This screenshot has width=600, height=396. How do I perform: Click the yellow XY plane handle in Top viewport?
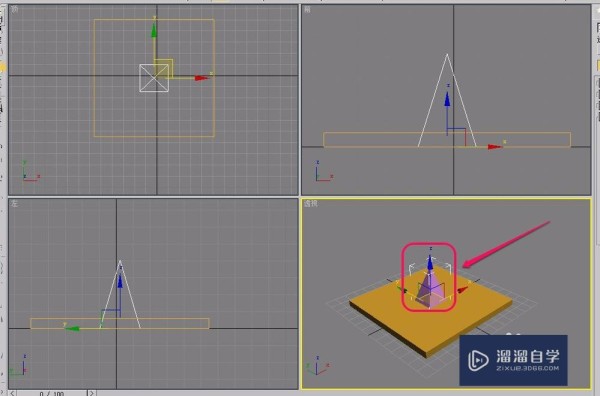164,68
